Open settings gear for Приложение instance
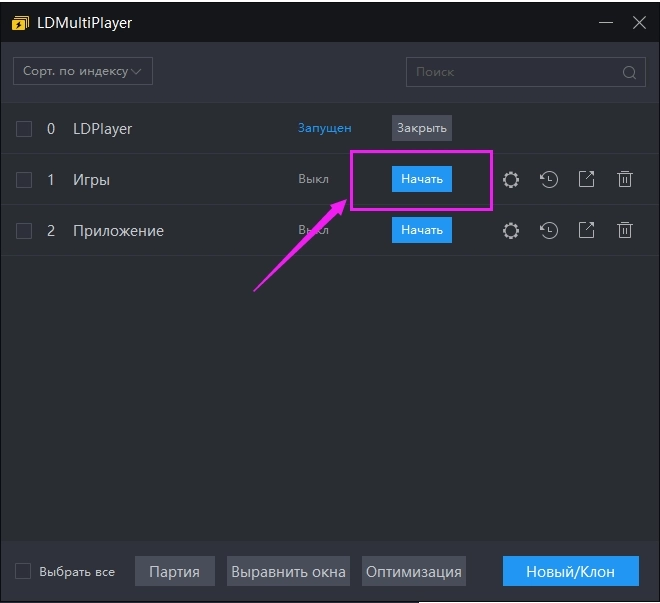This screenshot has height=603, width=660. [x=511, y=231]
